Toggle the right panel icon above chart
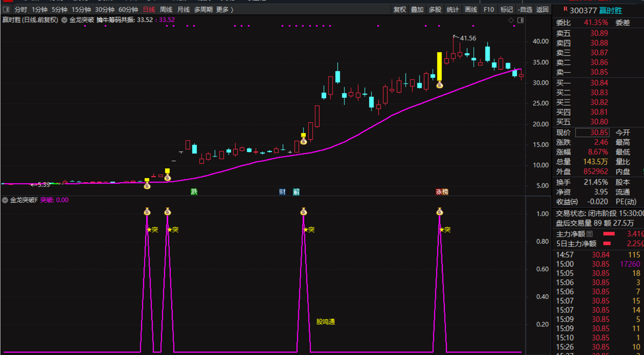 point(520,20)
